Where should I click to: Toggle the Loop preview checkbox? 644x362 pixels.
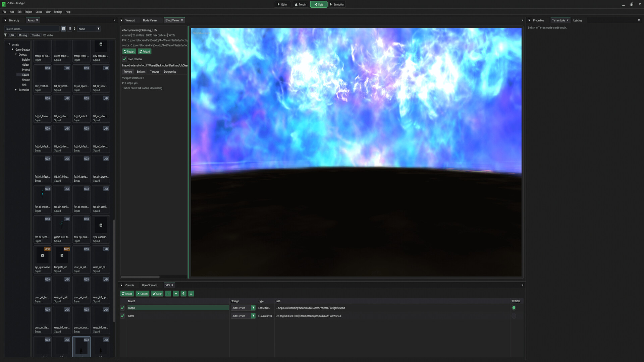pyautogui.click(x=124, y=59)
